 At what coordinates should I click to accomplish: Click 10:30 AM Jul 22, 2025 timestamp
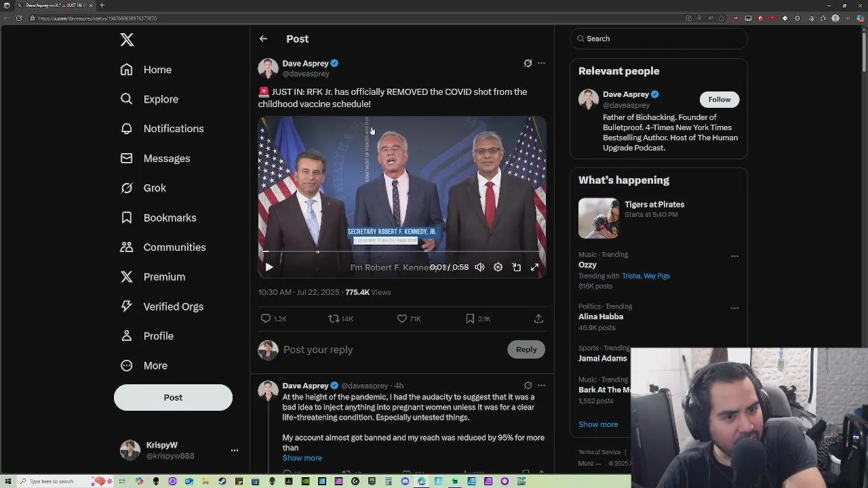[298, 292]
